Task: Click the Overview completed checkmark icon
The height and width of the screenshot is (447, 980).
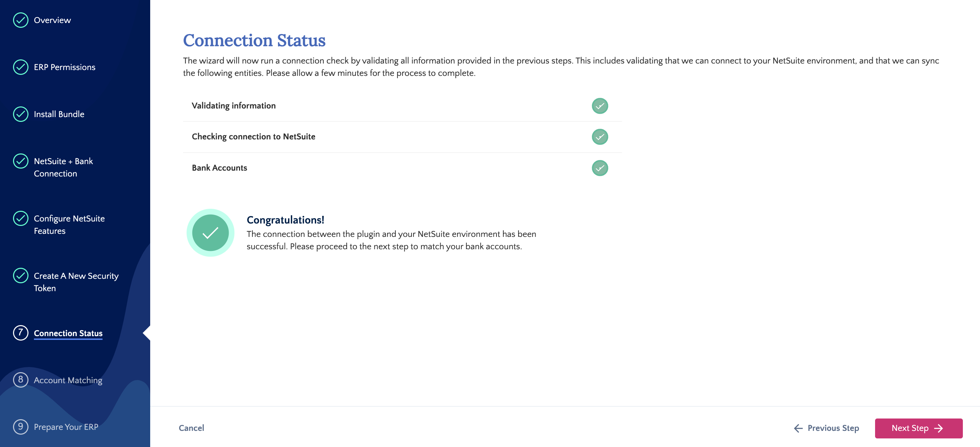Action: 20,20
